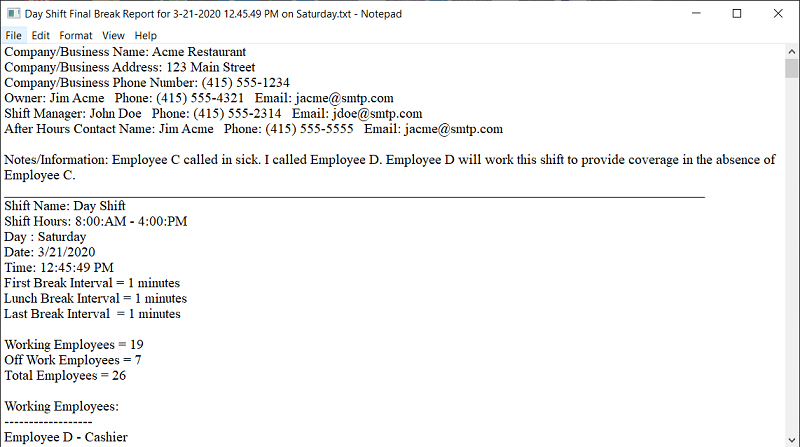Open the Help menu
The width and height of the screenshot is (800, 447).
pyautogui.click(x=145, y=35)
